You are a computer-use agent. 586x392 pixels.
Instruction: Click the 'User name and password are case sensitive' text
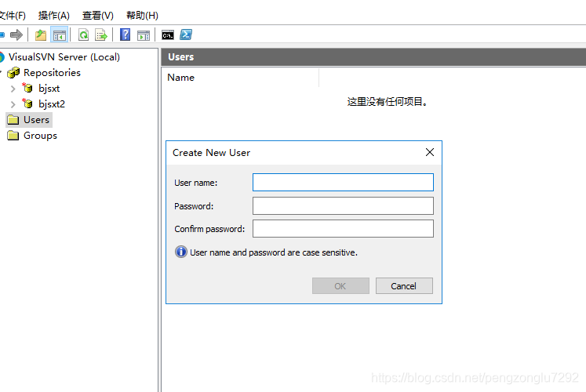274,252
